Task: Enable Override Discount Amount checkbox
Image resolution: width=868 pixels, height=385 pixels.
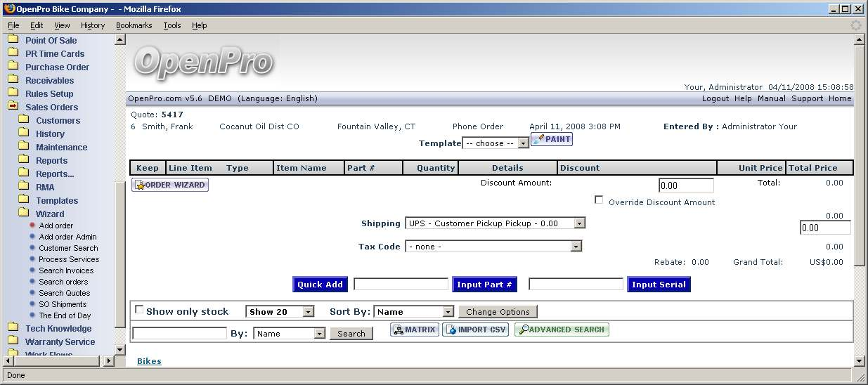Action: coord(599,200)
